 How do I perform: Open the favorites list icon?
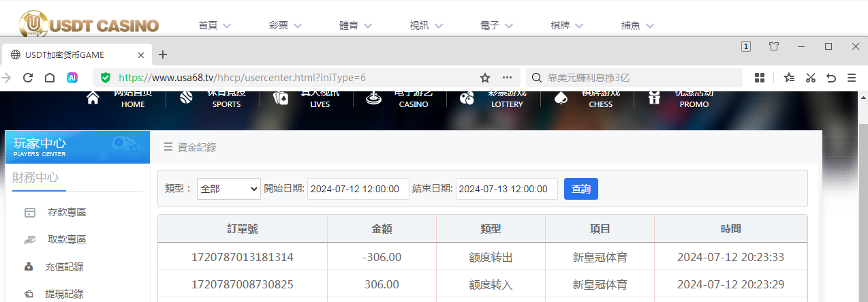(x=789, y=78)
